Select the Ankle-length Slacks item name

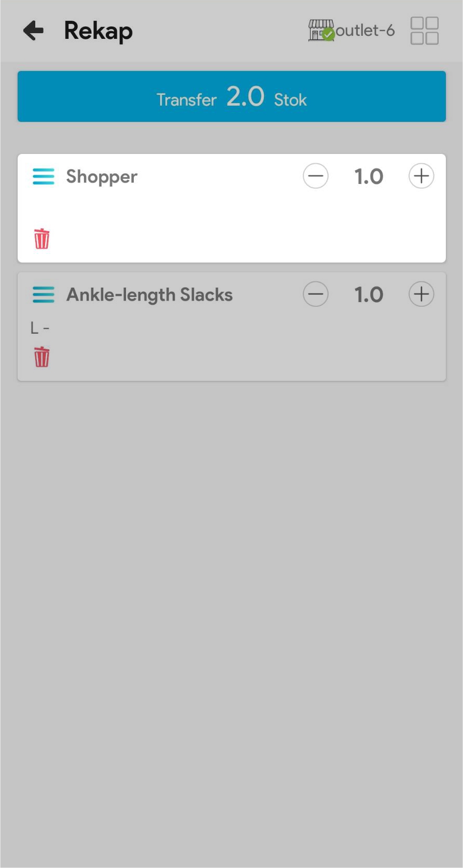click(149, 295)
